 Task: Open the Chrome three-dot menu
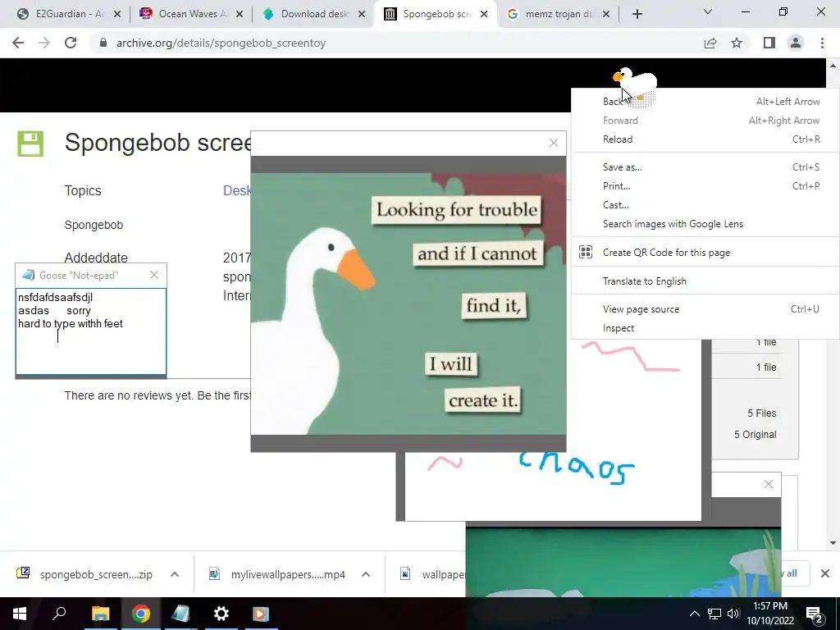coord(822,43)
